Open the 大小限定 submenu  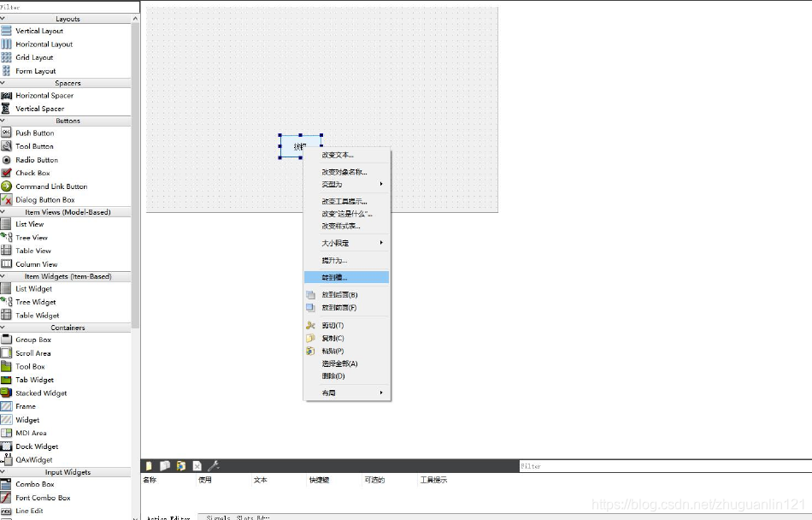click(346, 243)
